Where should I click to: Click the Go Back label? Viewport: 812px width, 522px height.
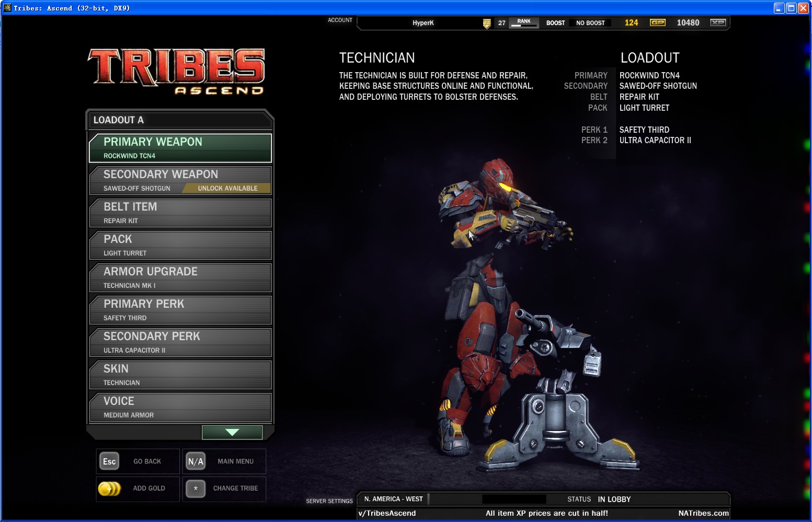pos(147,461)
